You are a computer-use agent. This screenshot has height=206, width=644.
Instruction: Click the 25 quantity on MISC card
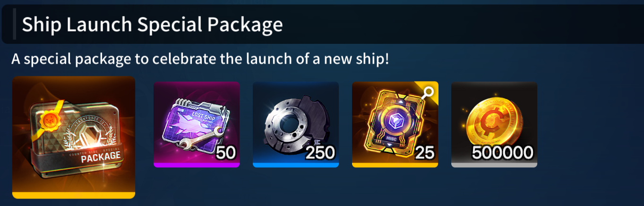tap(424, 153)
